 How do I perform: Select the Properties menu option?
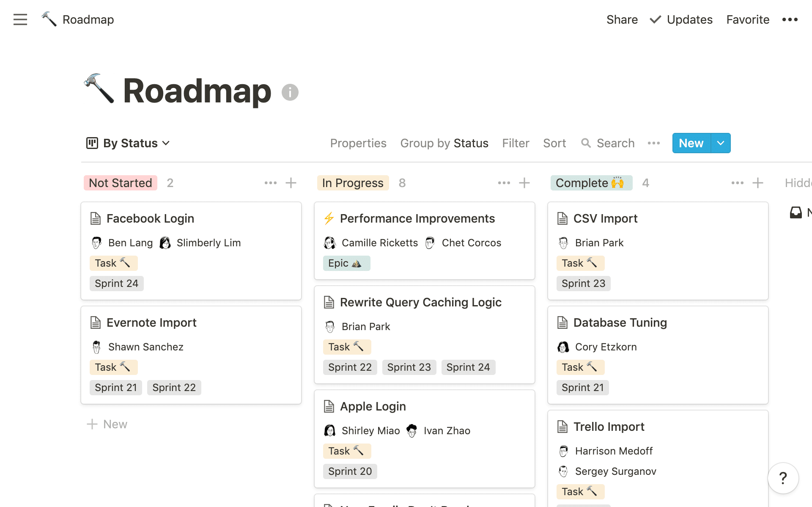point(358,143)
